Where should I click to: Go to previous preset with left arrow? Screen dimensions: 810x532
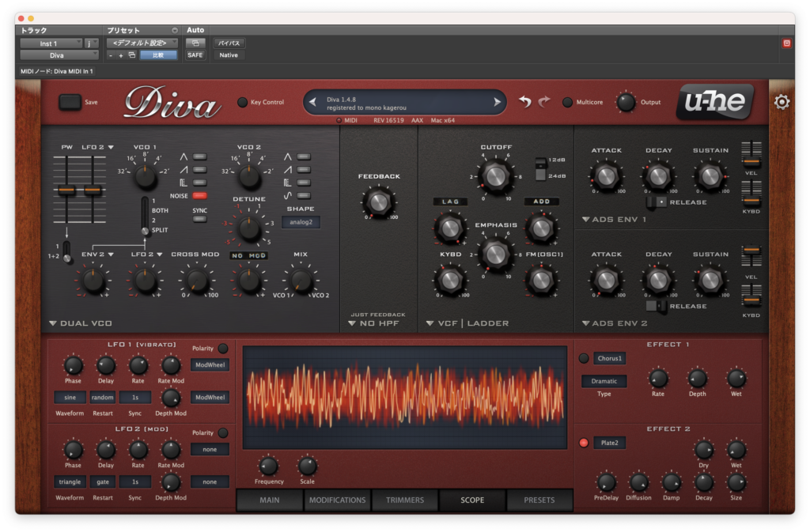click(x=312, y=102)
